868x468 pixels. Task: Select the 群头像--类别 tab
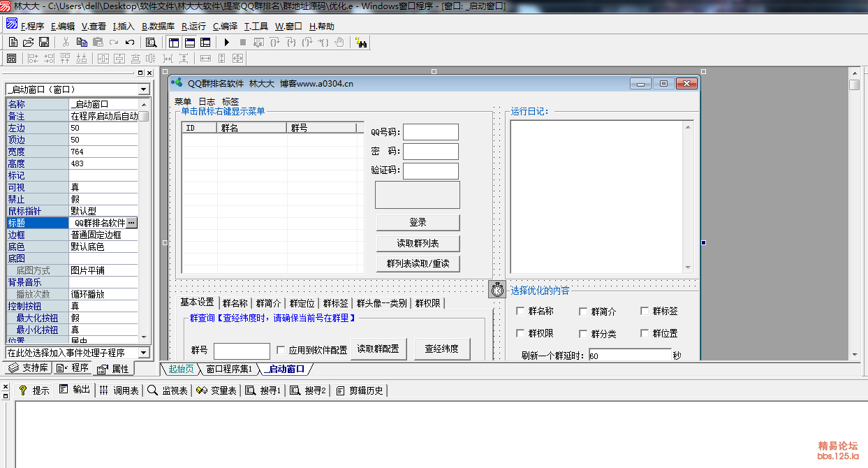381,303
